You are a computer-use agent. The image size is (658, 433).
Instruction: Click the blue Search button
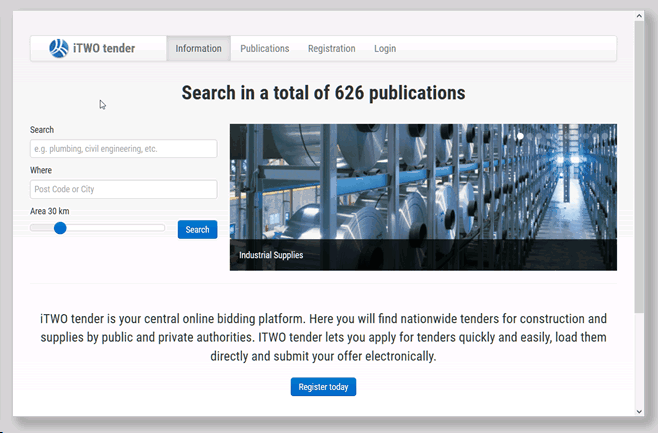tap(198, 230)
